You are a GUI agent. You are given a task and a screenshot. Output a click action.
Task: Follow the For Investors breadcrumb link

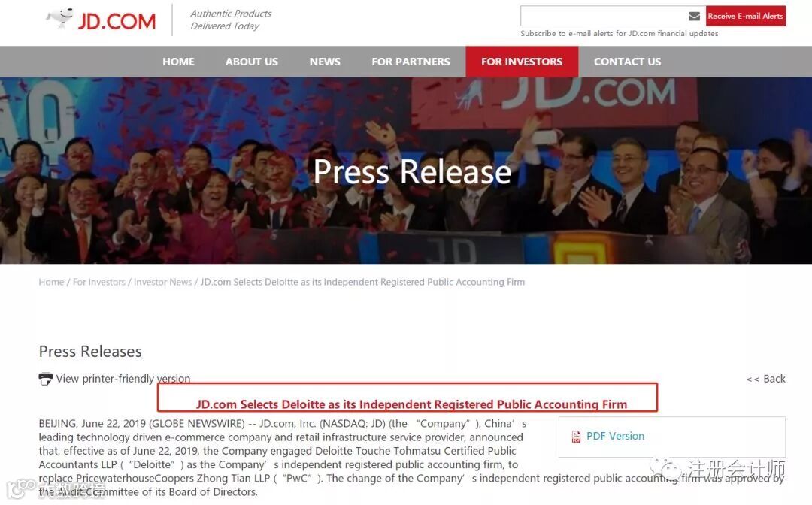click(x=99, y=282)
